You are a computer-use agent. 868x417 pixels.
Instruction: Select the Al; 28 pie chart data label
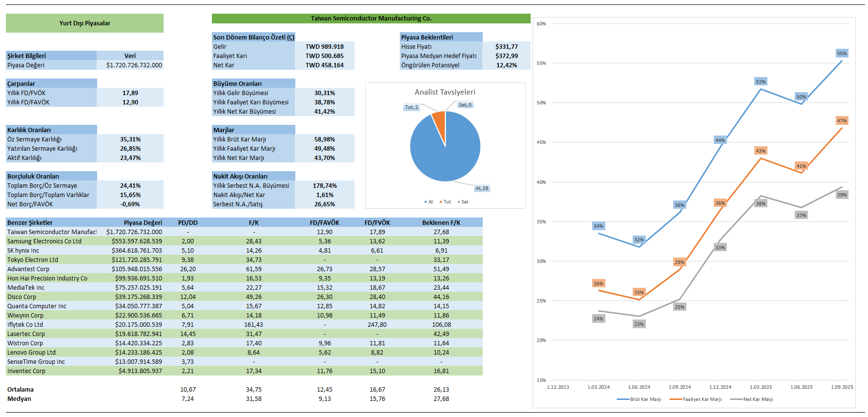[481, 188]
